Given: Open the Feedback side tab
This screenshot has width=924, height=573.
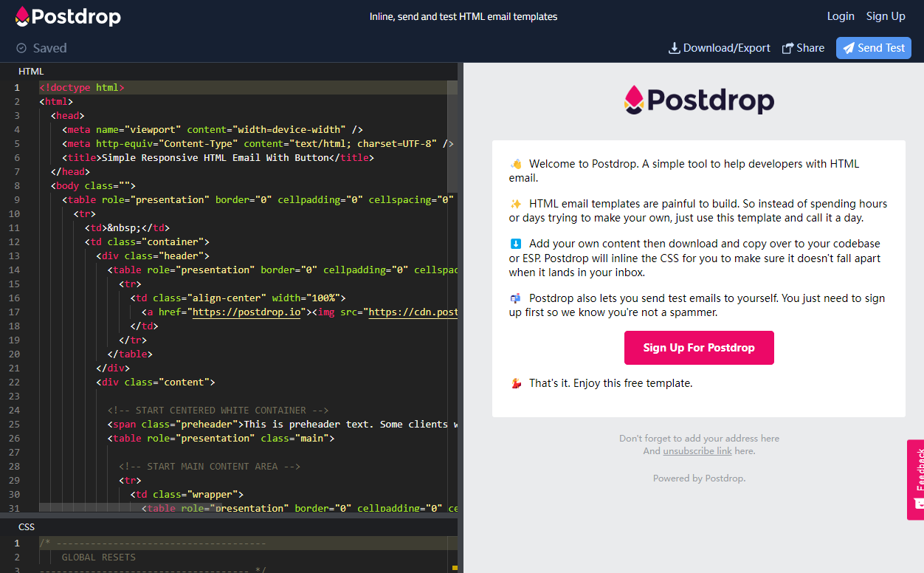Looking at the screenshot, I should (x=915, y=480).
